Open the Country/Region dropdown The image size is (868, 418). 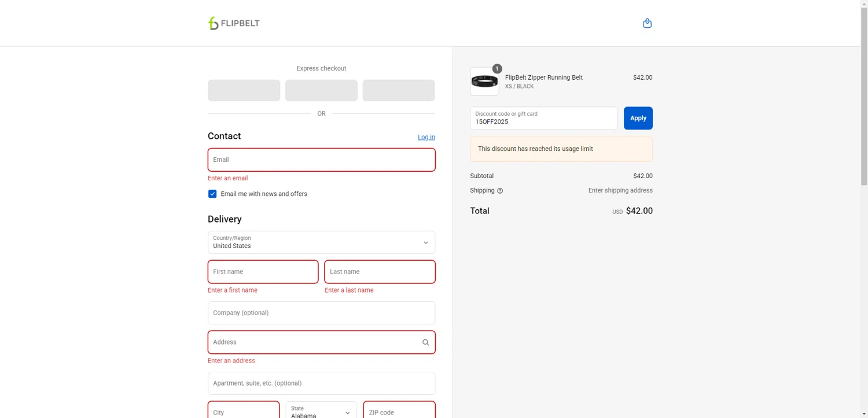click(321, 242)
